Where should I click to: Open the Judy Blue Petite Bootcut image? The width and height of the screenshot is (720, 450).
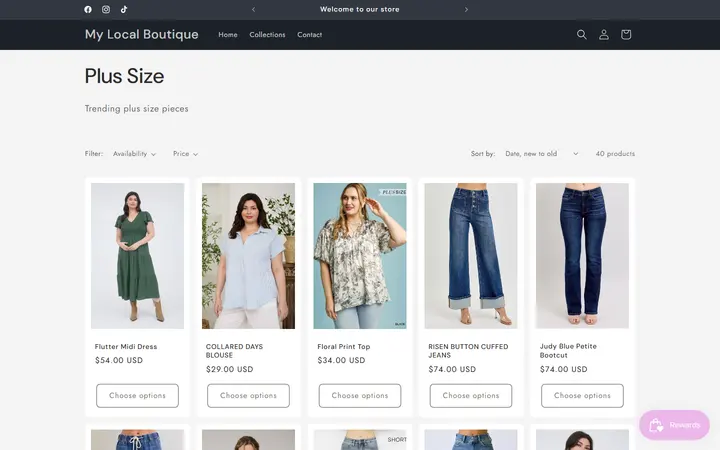click(x=582, y=256)
